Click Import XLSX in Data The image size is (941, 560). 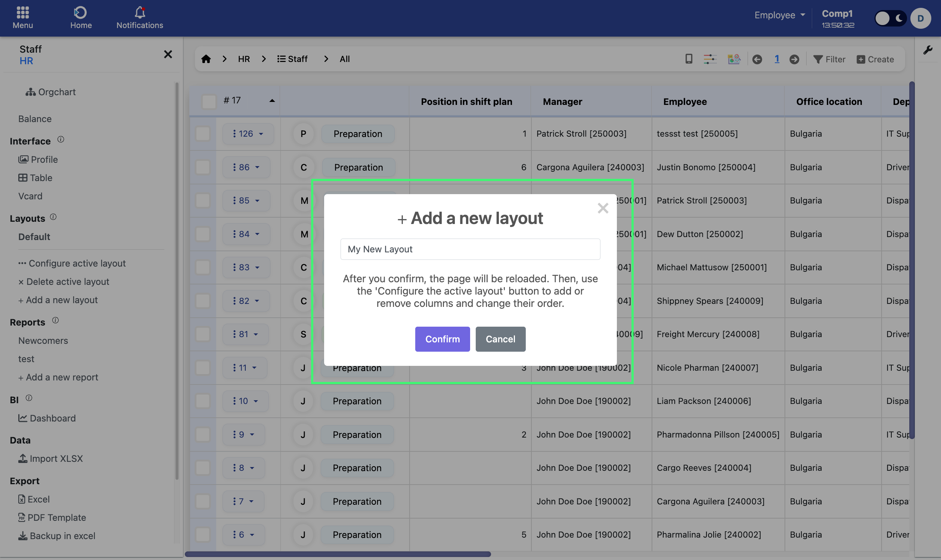50,458
